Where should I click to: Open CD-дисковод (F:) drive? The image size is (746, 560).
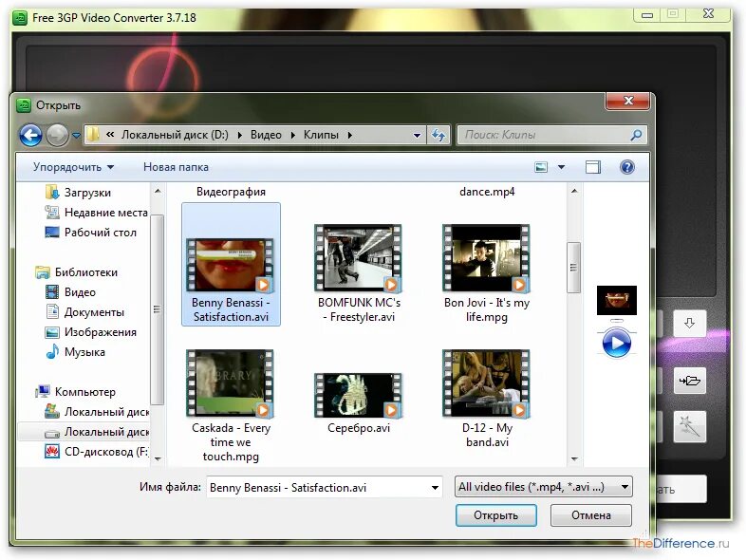(97, 452)
